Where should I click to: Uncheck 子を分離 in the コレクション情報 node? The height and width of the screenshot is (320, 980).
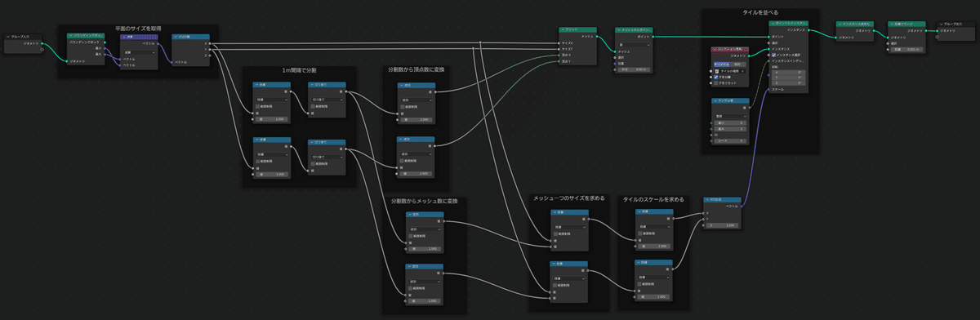coord(715,78)
